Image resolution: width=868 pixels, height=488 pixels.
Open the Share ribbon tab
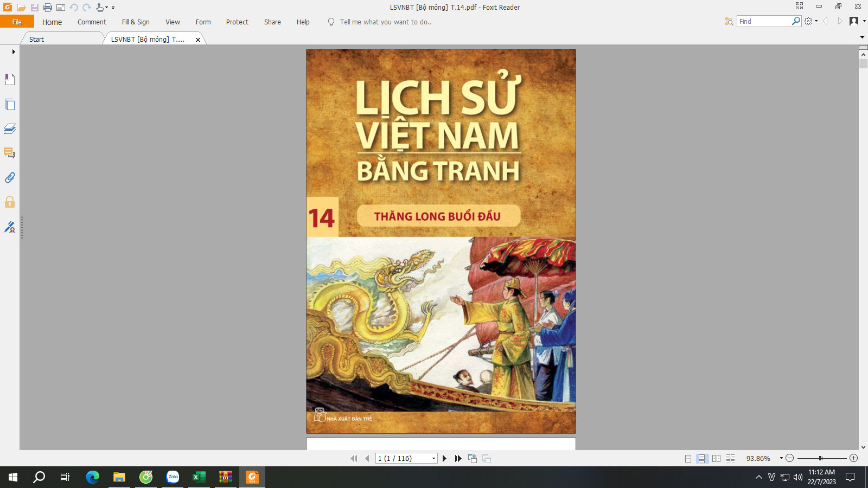pyautogui.click(x=272, y=22)
